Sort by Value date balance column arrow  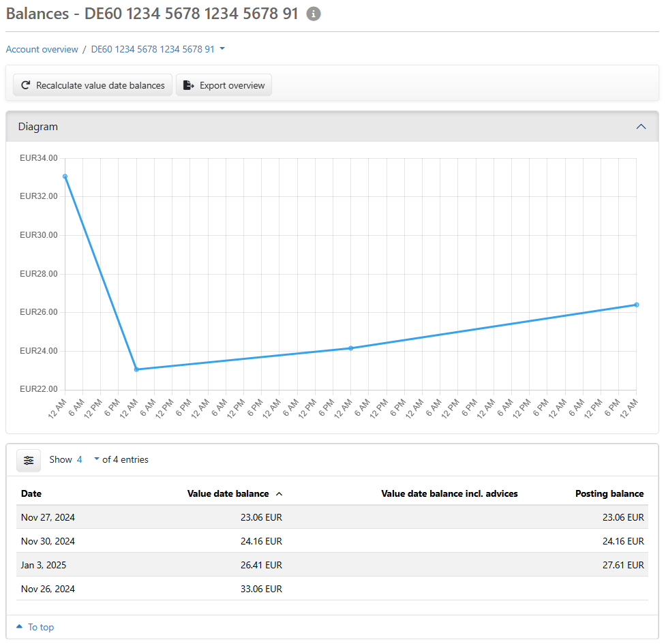coord(279,493)
